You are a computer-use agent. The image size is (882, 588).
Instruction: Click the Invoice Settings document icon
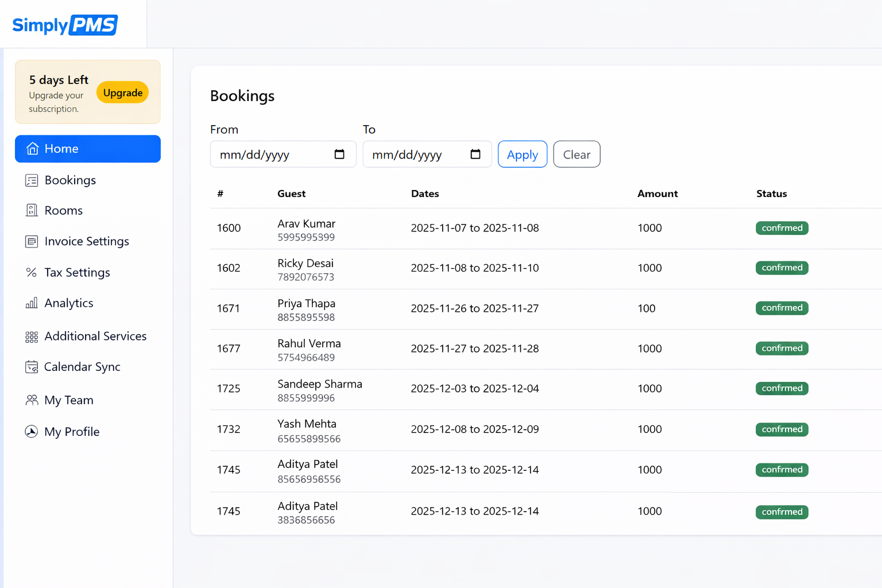[32, 241]
